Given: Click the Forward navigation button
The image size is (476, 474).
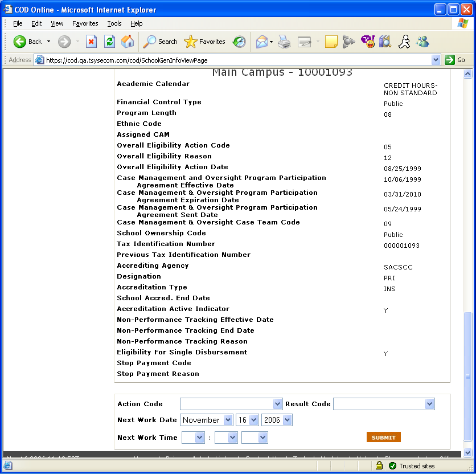Looking at the screenshot, I should coord(64,42).
